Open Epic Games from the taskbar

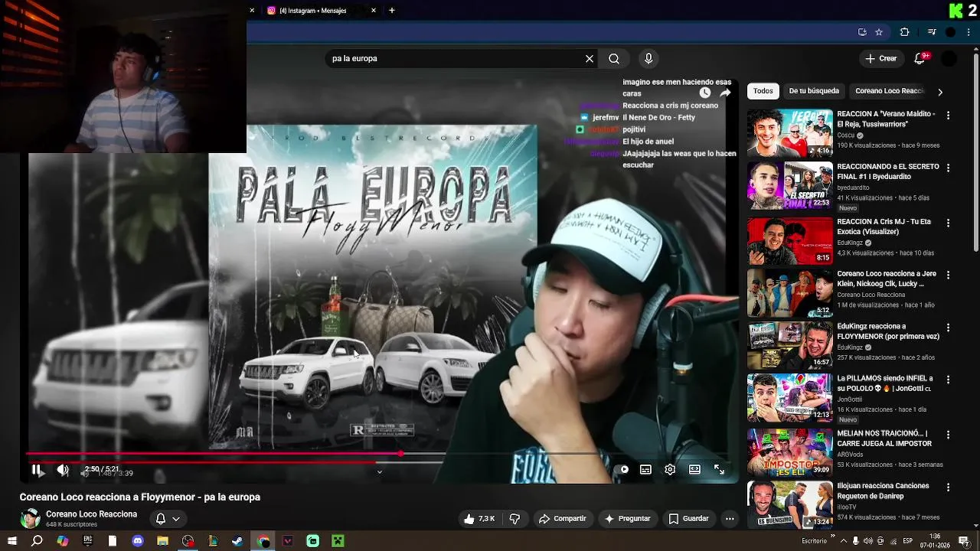point(87,541)
